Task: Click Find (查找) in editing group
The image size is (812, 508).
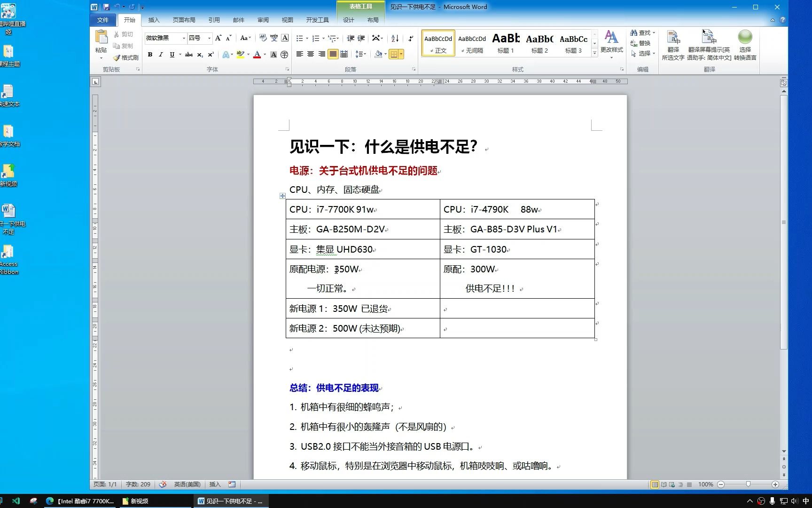Action: pyautogui.click(x=642, y=32)
